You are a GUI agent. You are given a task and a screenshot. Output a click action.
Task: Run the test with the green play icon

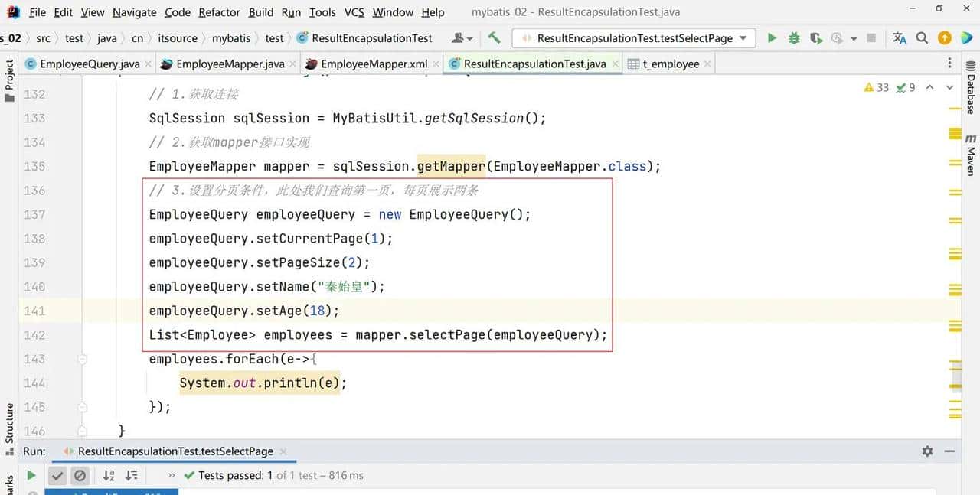coord(772,38)
